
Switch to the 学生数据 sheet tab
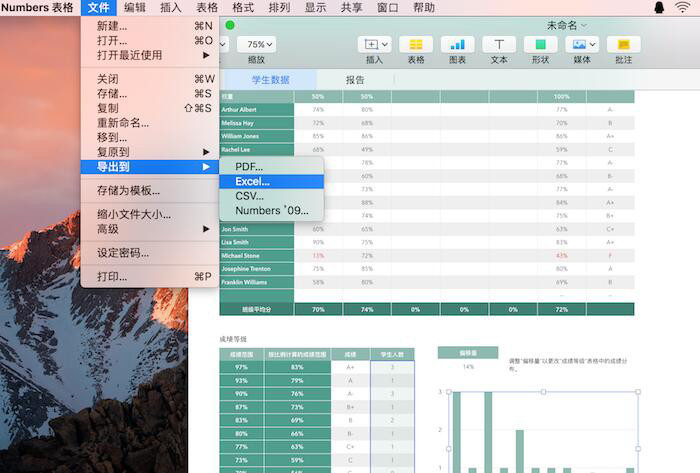(x=270, y=80)
